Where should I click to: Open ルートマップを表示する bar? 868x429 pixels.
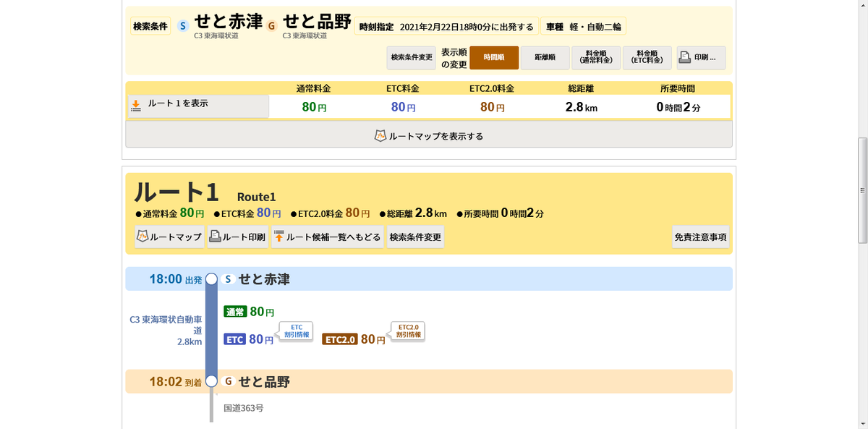pyautogui.click(x=429, y=135)
